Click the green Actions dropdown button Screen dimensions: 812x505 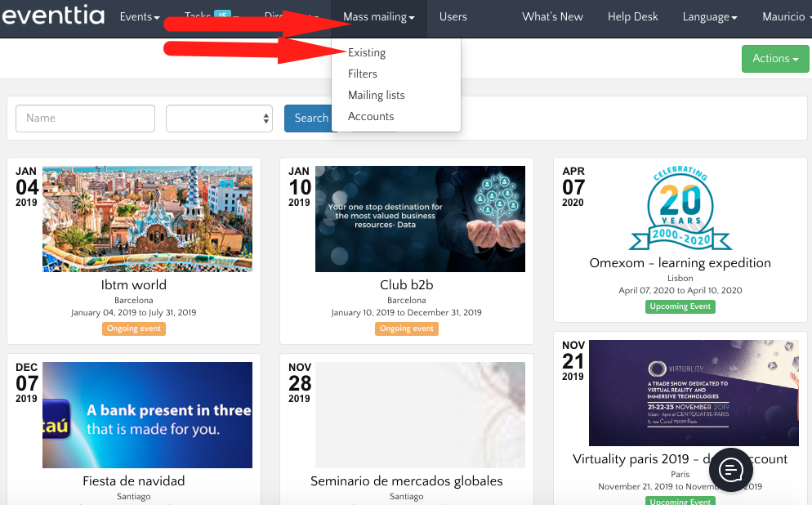coord(775,59)
